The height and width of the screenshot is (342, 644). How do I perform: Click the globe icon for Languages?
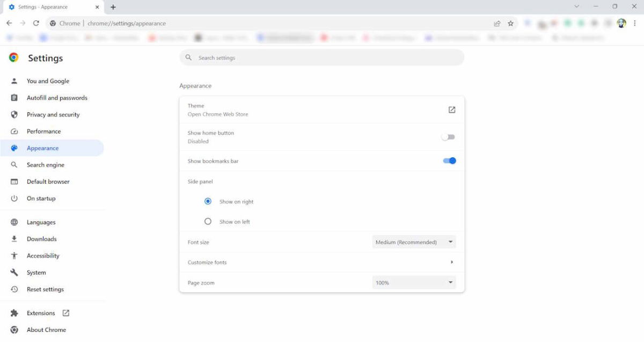(x=14, y=222)
